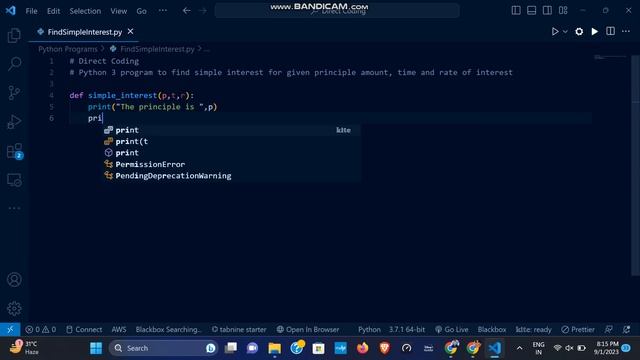Viewport: 640px width, 360px height.
Task: Click Connect in status bar
Action: point(84,329)
